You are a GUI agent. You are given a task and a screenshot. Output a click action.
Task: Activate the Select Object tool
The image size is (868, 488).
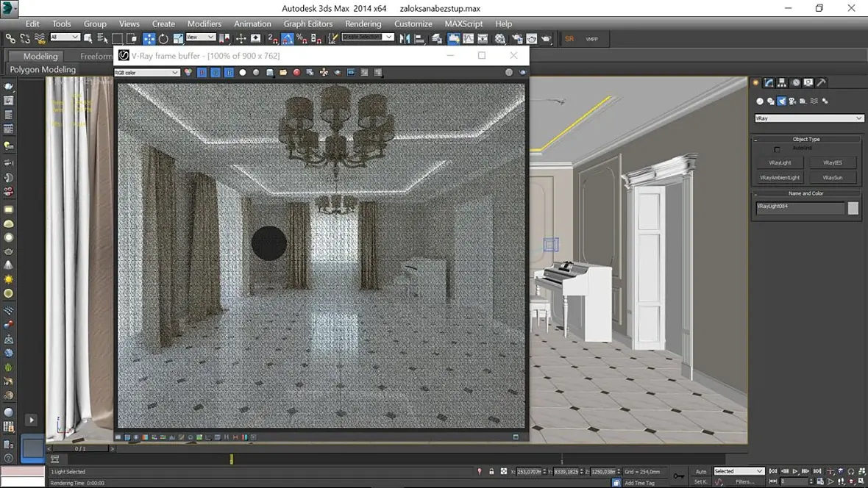(88, 39)
